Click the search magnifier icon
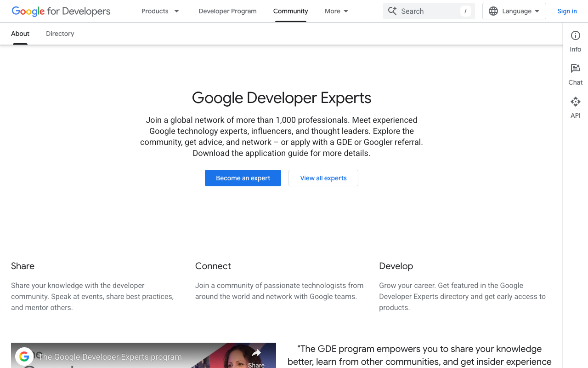The height and width of the screenshot is (368, 588). point(393,11)
